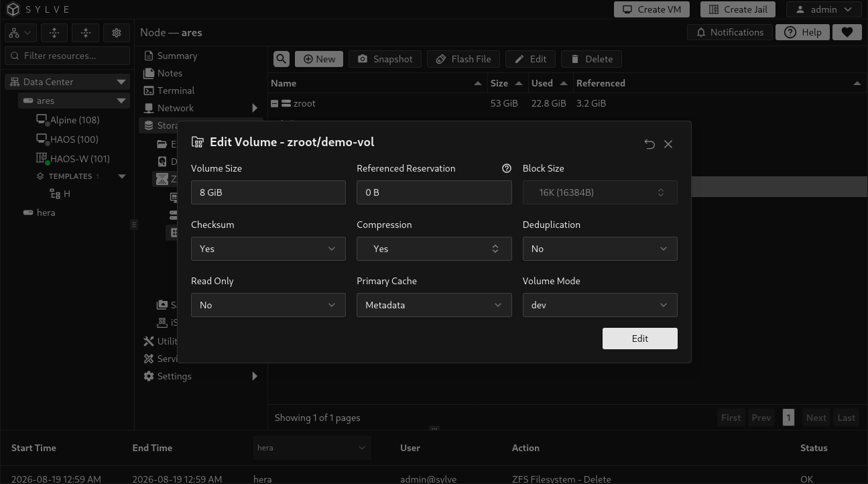
Task: Sort by the Name column header
Action: 376,83
